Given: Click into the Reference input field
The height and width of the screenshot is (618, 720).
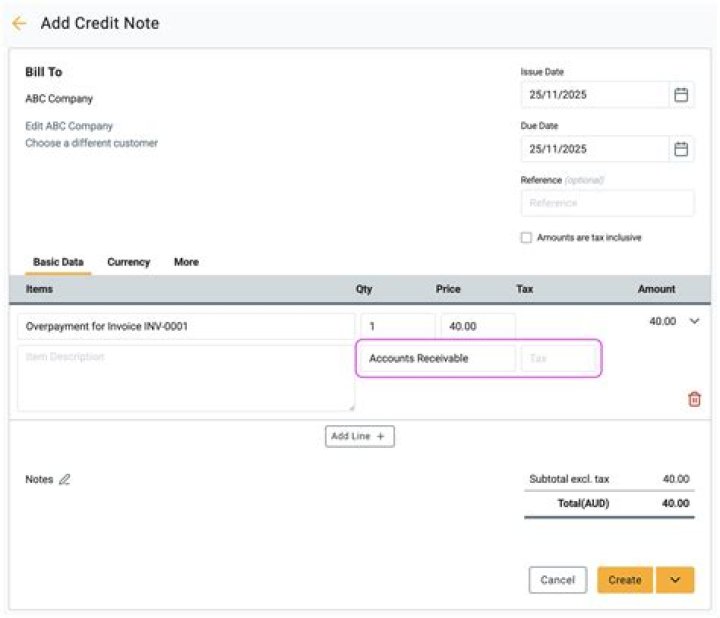Looking at the screenshot, I should [x=606, y=203].
